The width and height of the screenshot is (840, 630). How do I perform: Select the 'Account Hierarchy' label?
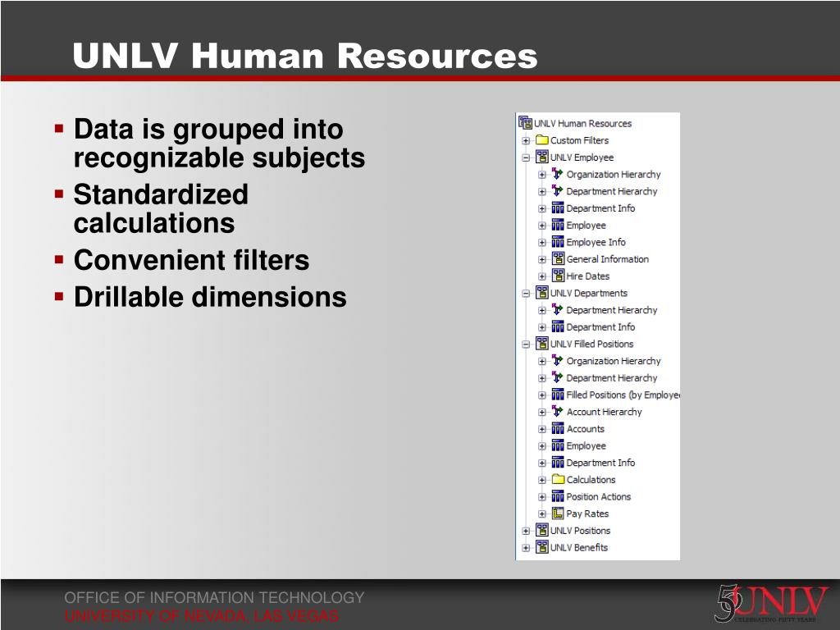click(x=605, y=412)
